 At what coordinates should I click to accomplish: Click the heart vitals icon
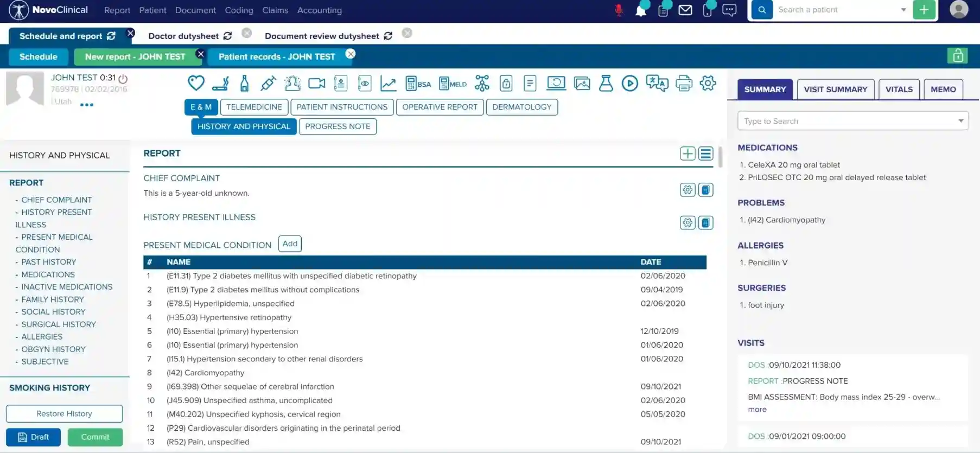(196, 84)
